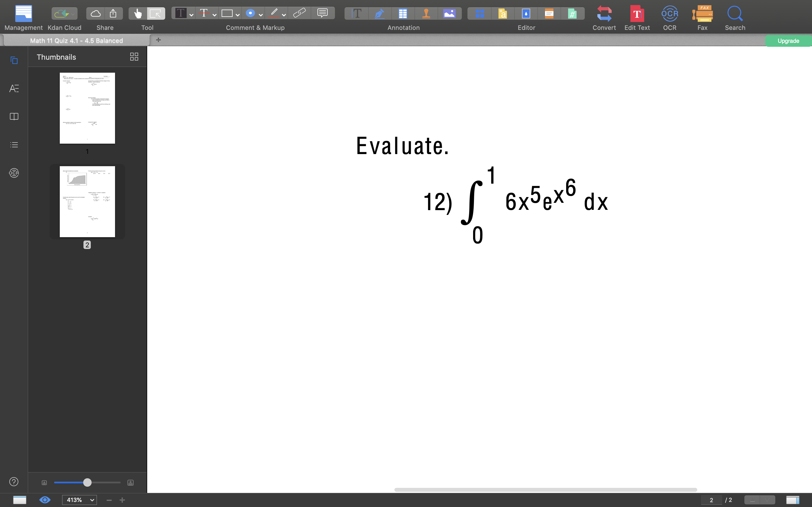812x507 pixels.
Task: Toggle reading view with the eye icon
Action: [x=45, y=500]
